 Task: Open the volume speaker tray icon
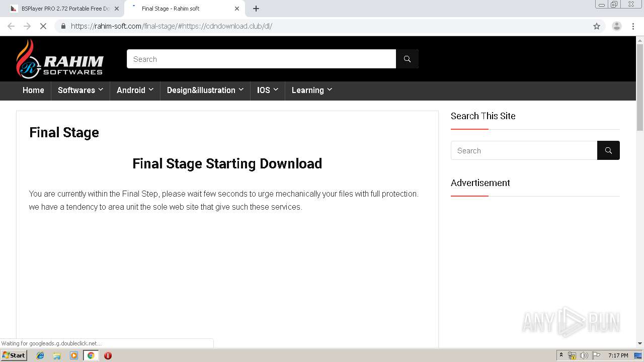coord(584,355)
